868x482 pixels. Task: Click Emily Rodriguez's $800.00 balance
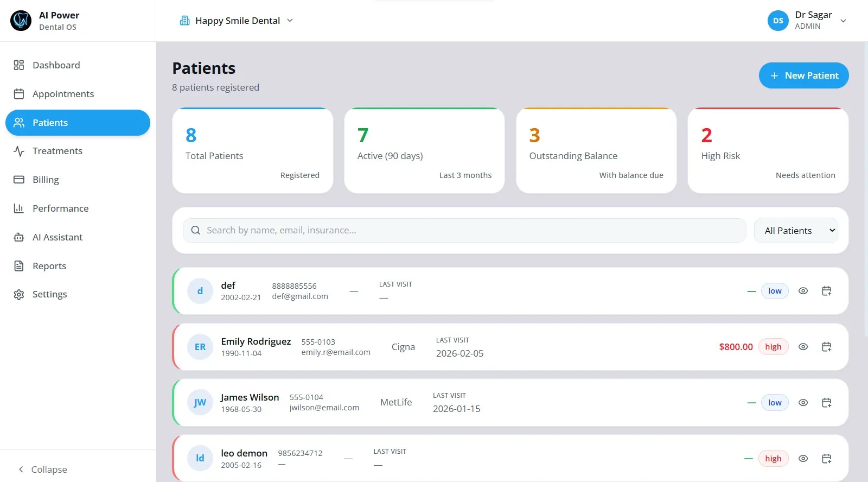736,347
